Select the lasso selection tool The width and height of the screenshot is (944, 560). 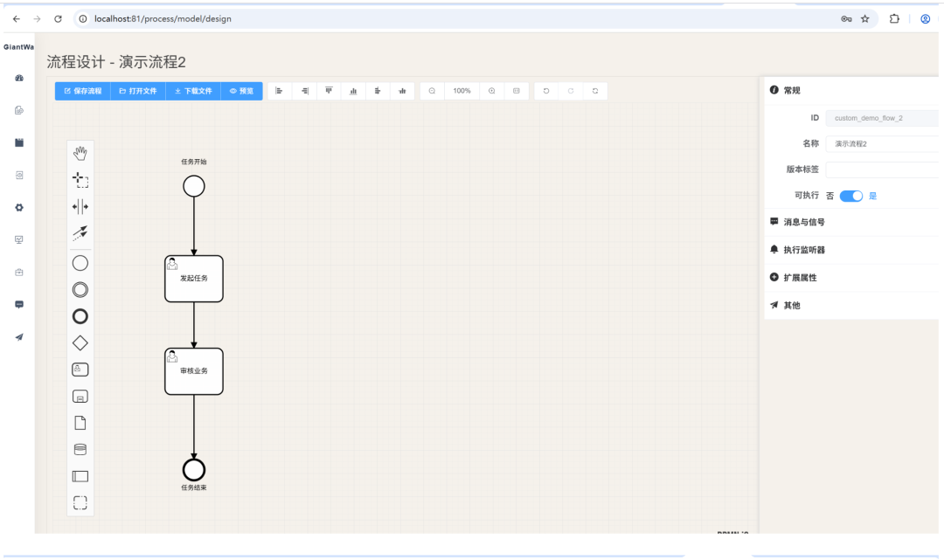[80, 180]
